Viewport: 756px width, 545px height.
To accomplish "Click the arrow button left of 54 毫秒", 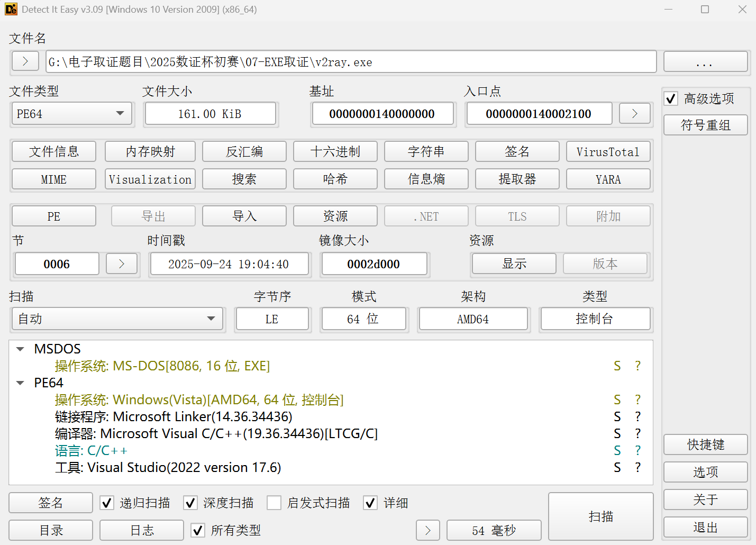I will (x=427, y=530).
